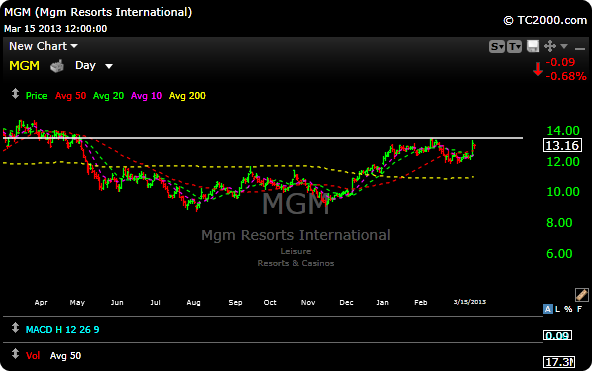The height and width of the screenshot is (371, 592).
Task: Click the red Vol indicator label
Action: click(x=33, y=356)
